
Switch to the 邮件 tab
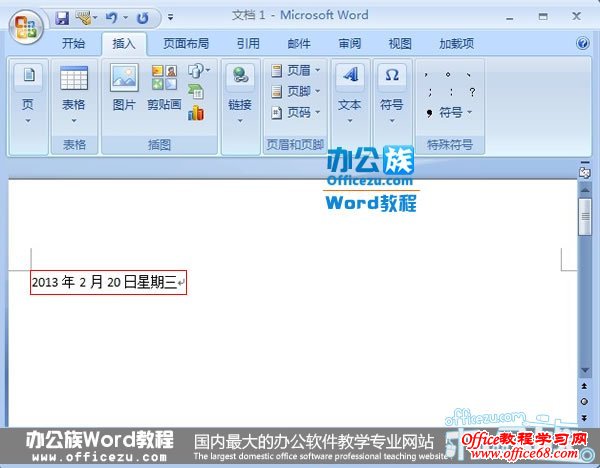[x=299, y=43]
